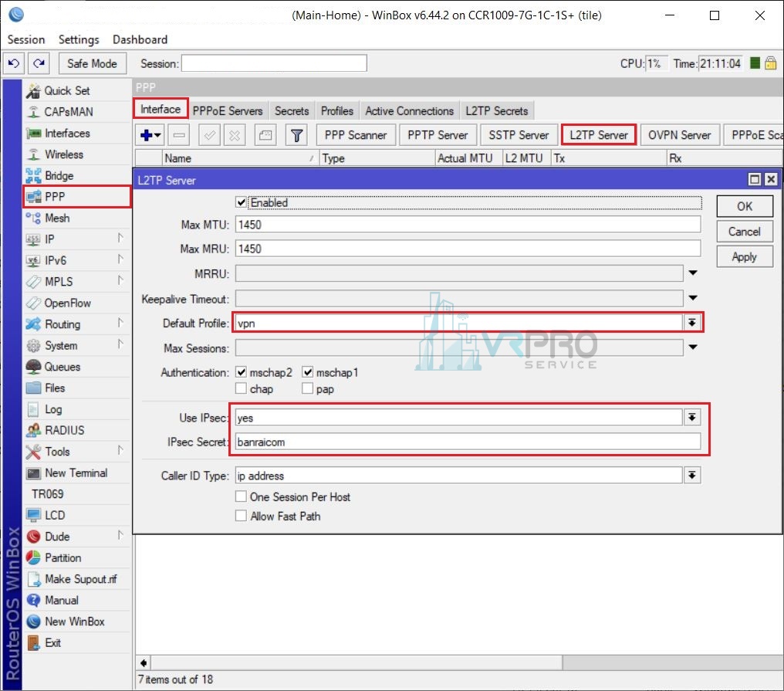Enable pap authentication checkbox
The width and height of the screenshot is (784, 691).
coord(307,389)
